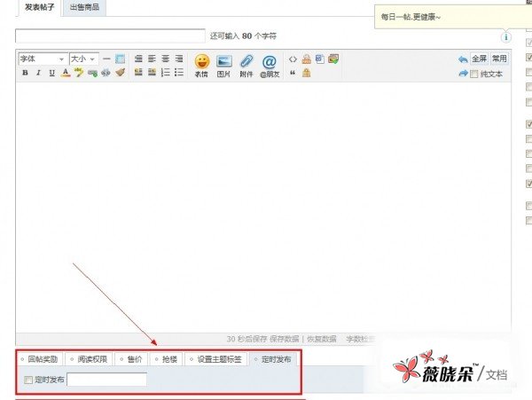
Task: Open the 图片 image uploader
Action: tap(224, 66)
